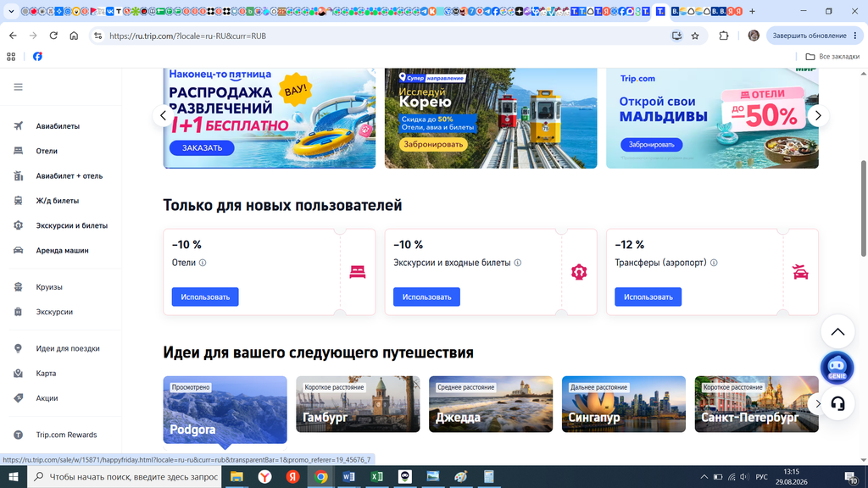Image resolution: width=868 pixels, height=488 pixels.
Task: Click the Windows taskbar search box
Action: click(125, 476)
